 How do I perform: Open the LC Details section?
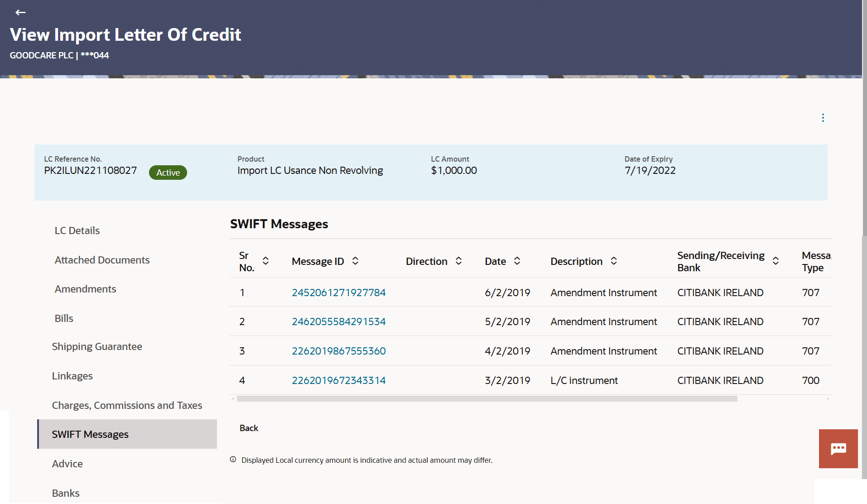77,230
